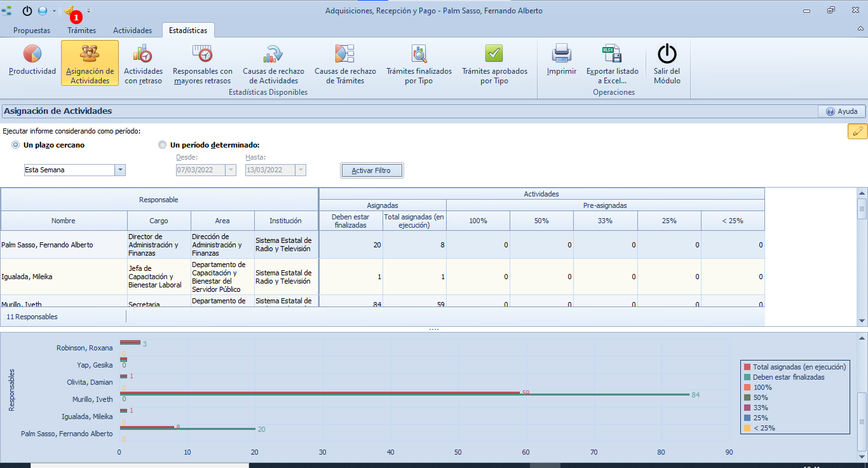Click the Hasta date field 13/03/2022

[x=270, y=170]
